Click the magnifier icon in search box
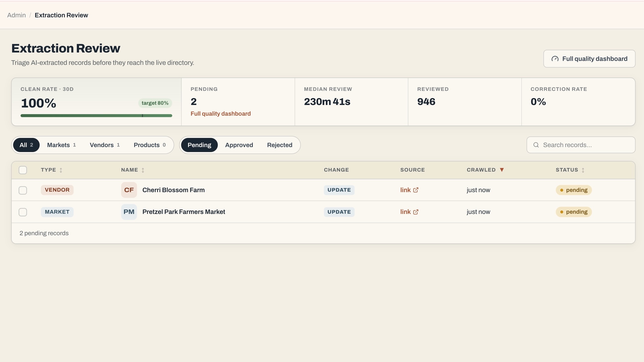 tap(536, 145)
